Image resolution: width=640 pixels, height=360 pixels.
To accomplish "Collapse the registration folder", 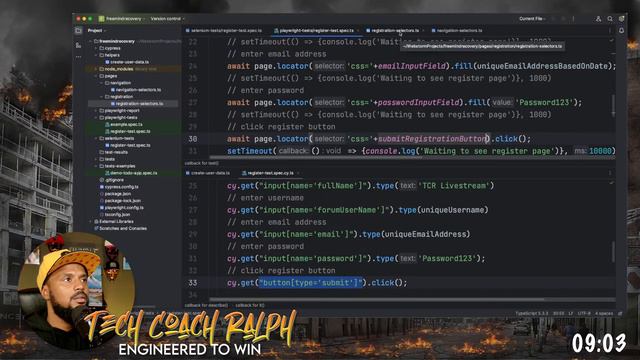I will 102,97.
